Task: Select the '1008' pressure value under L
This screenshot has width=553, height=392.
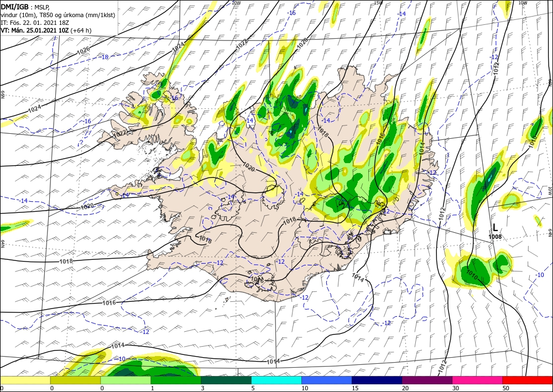Action: [495, 237]
